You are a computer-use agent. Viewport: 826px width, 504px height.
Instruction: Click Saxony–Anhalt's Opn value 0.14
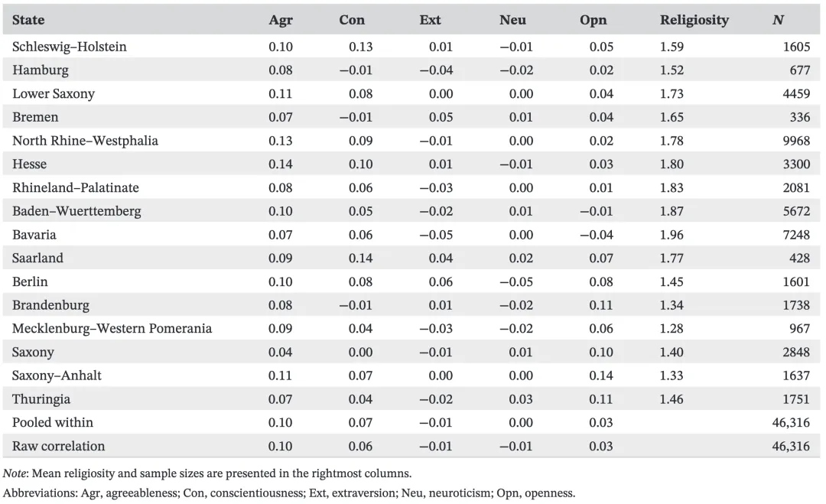coord(601,376)
